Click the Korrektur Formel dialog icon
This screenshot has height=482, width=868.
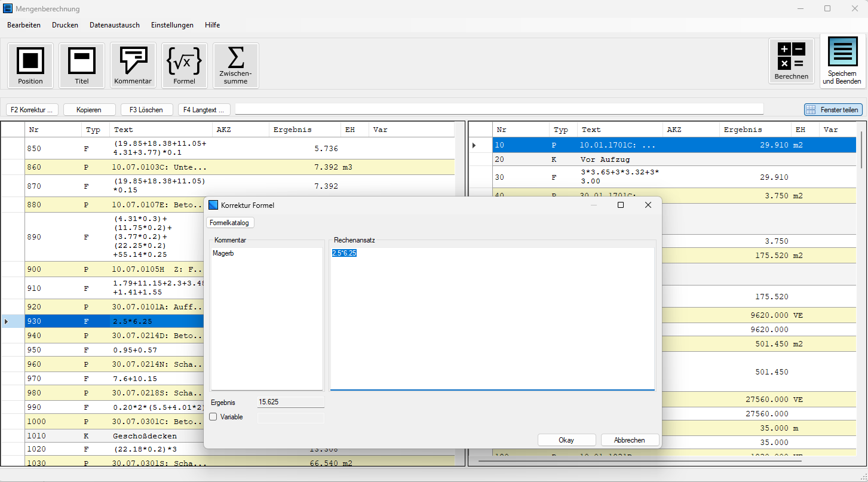(x=213, y=205)
